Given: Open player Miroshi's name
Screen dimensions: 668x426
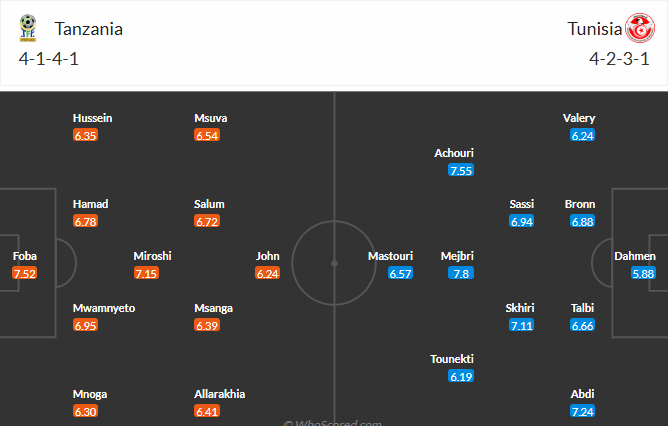Looking at the screenshot, I should [153, 256].
